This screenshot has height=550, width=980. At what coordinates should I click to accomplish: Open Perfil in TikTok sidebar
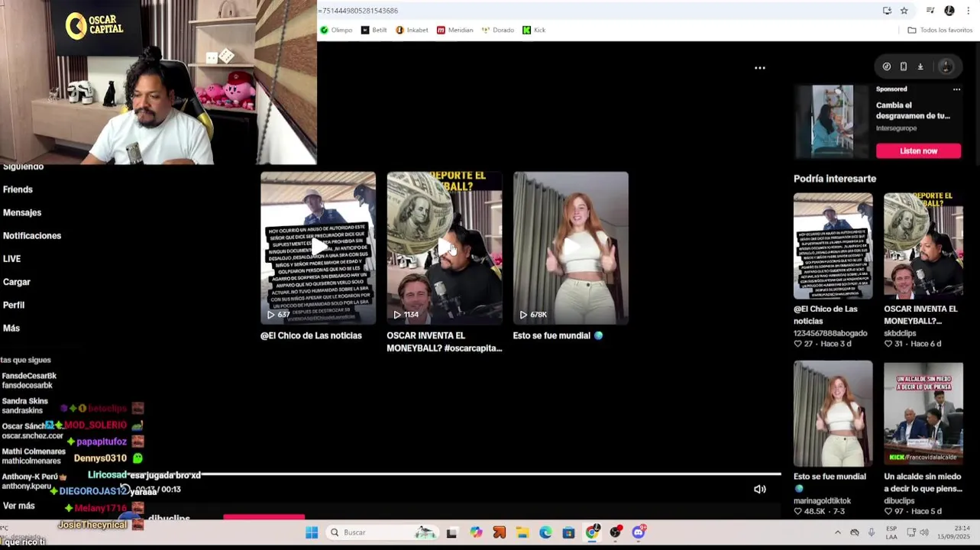(14, 305)
